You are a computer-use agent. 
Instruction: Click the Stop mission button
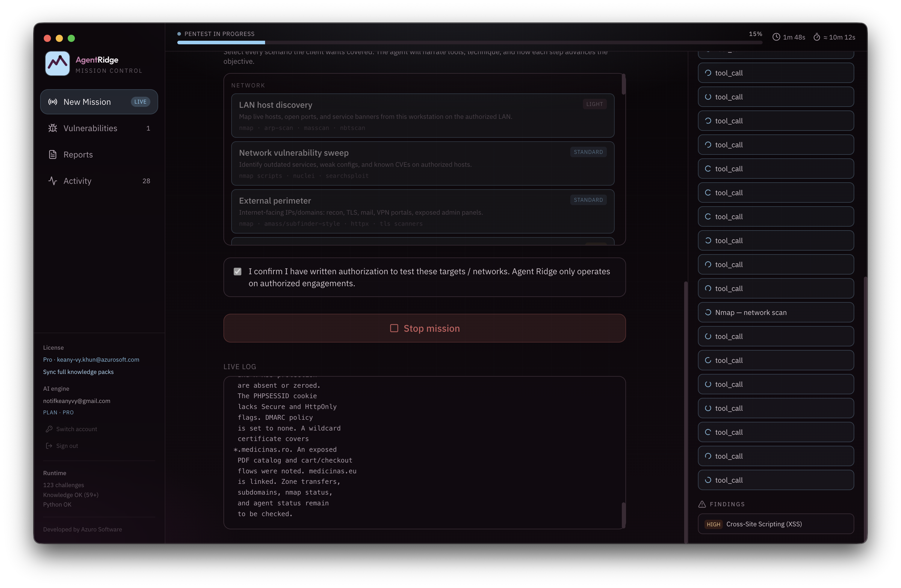(424, 328)
